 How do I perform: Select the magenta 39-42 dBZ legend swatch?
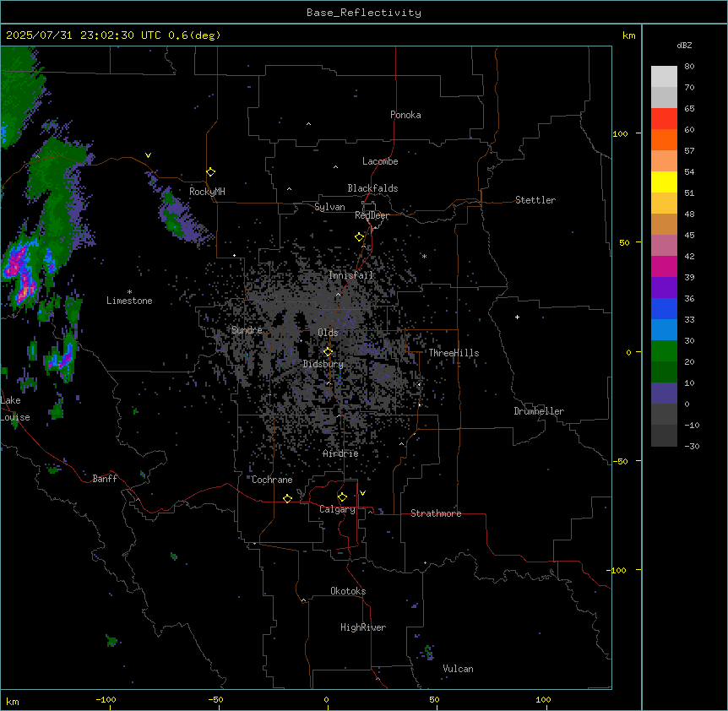click(664, 266)
